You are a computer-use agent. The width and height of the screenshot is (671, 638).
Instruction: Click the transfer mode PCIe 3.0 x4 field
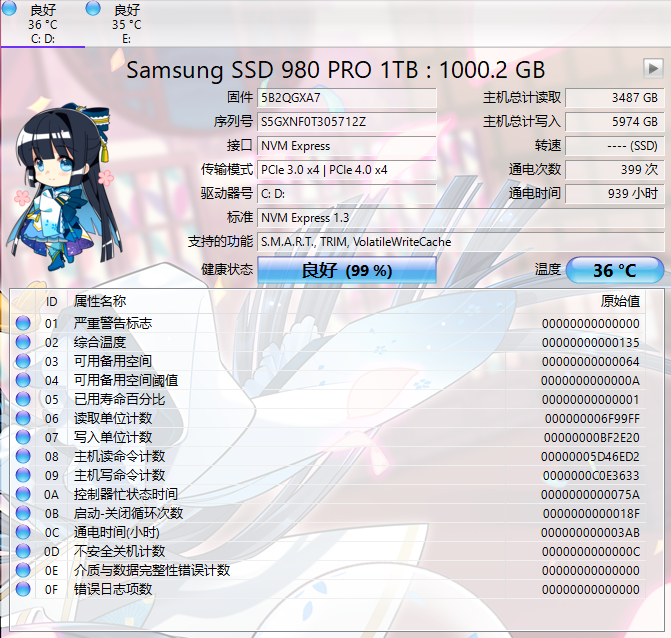pyautogui.click(x=347, y=170)
